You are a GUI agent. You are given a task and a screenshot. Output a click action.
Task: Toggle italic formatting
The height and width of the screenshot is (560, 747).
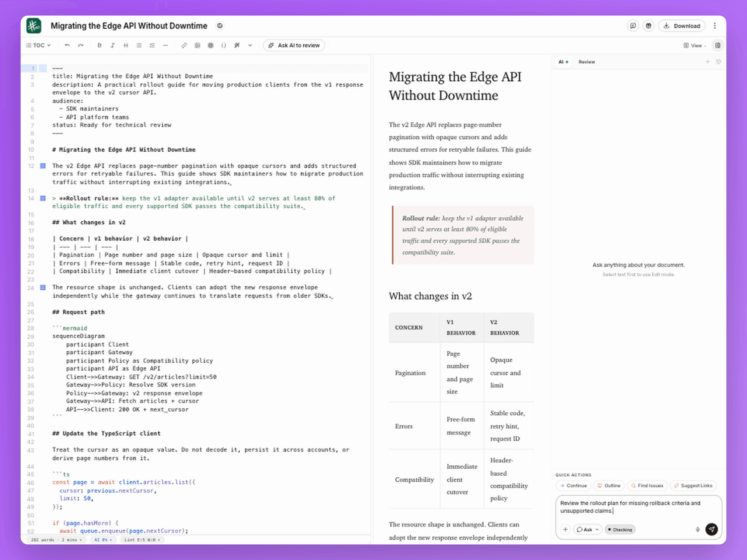(x=112, y=45)
